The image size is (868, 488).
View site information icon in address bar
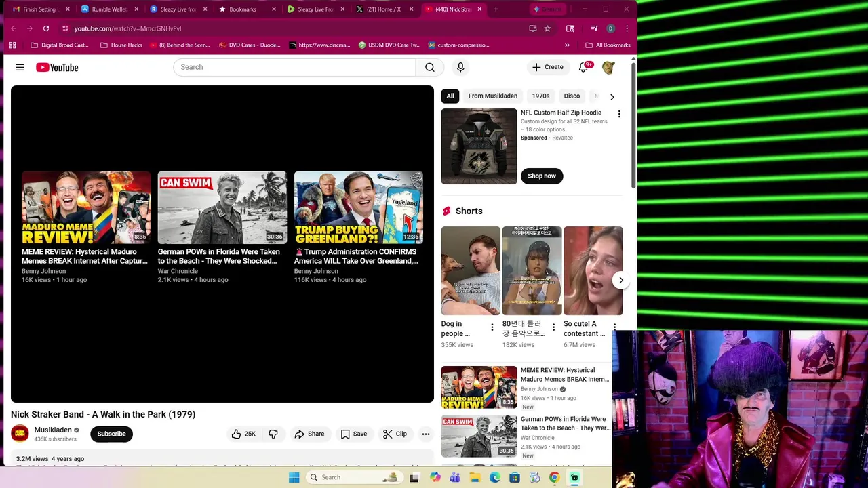tap(65, 28)
